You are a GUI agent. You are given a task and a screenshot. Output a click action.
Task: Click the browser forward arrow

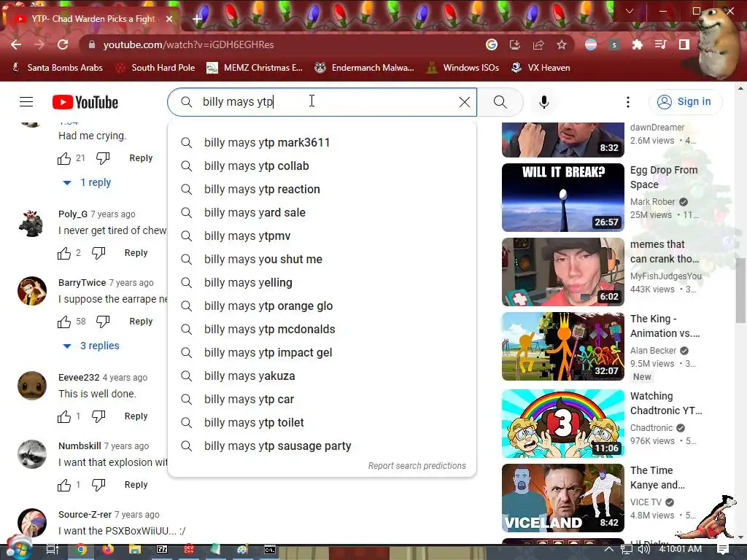point(39,44)
